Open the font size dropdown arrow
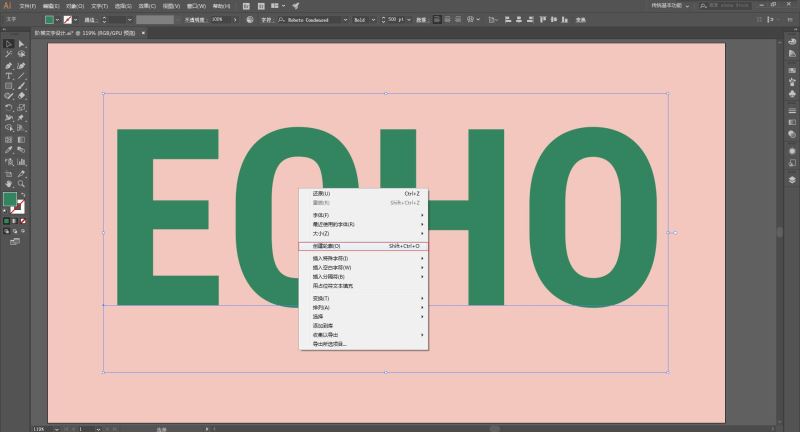The height and width of the screenshot is (432, 800). [x=409, y=20]
